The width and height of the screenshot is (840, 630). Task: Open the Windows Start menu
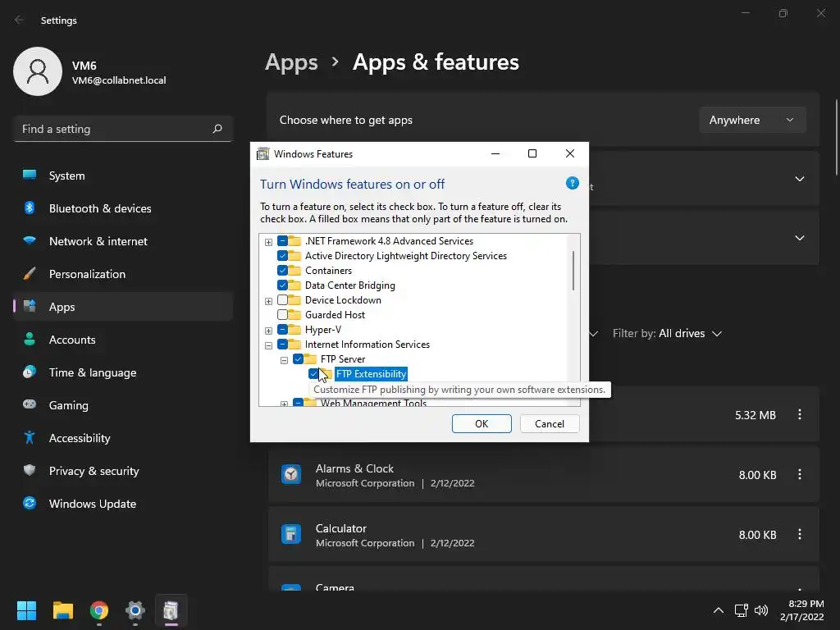[26, 610]
